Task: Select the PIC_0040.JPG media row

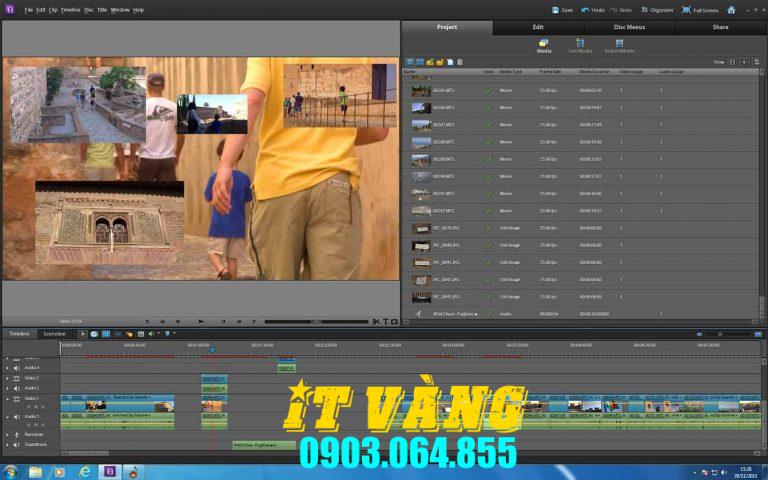Action: (x=581, y=245)
